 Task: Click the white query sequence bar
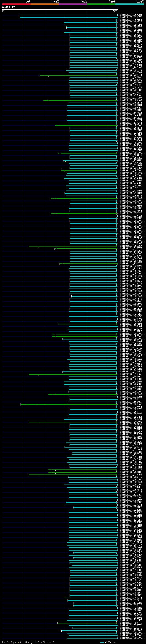point(60,9)
